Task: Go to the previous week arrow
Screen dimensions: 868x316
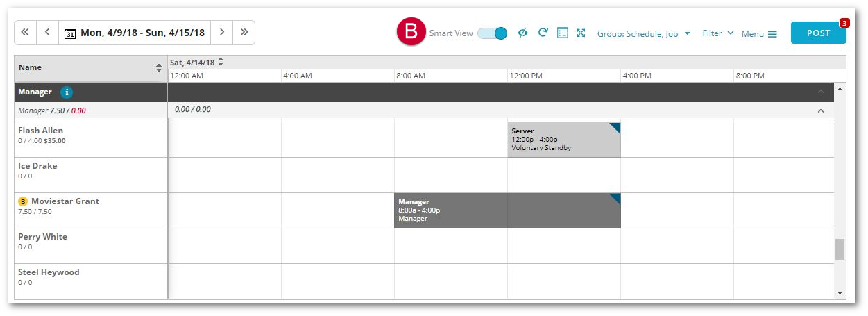Action: click(47, 32)
